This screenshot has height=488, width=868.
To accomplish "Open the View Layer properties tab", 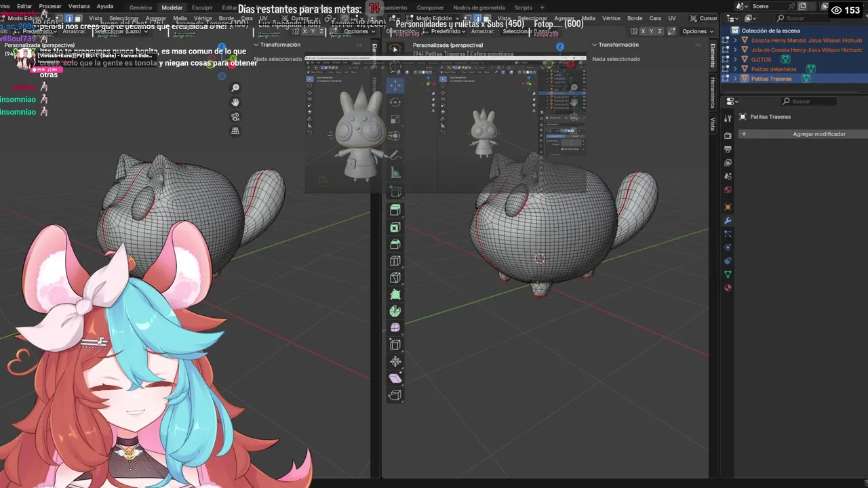I will [728, 163].
